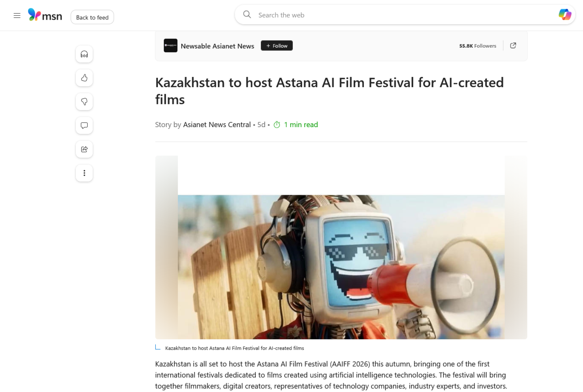Dislike the article with thumbs down

click(x=84, y=102)
